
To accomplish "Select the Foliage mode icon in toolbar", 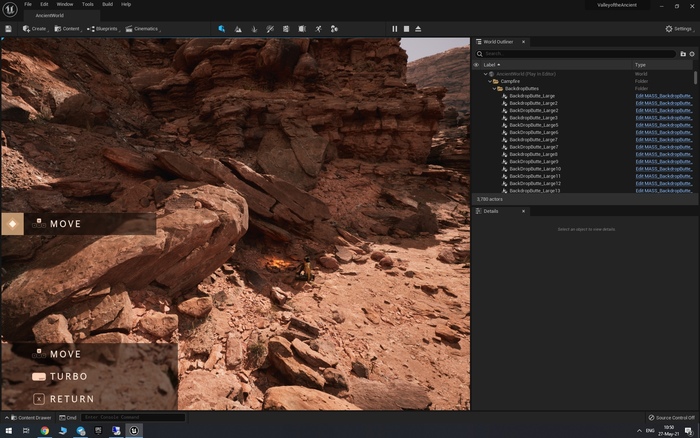I will pos(254,29).
